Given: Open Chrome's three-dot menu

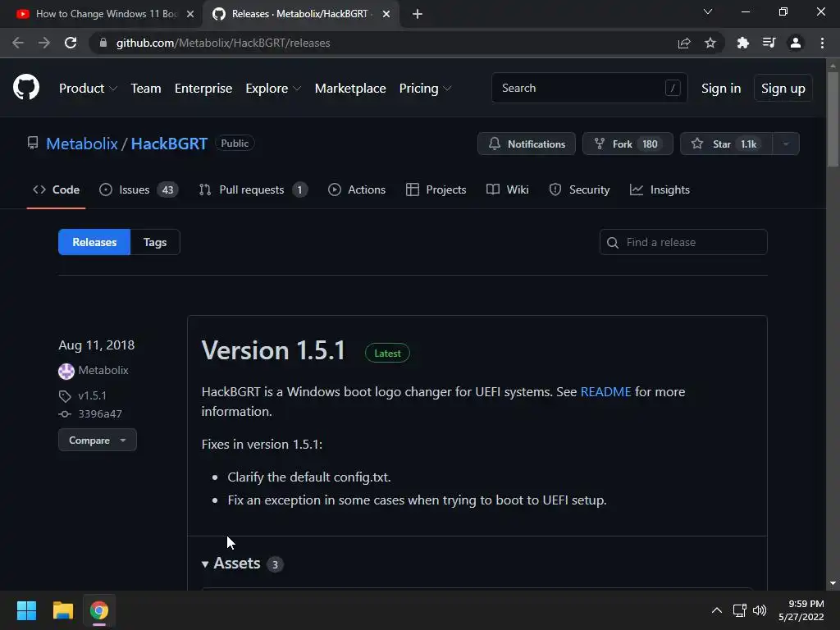Looking at the screenshot, I should tap(822, 43).
